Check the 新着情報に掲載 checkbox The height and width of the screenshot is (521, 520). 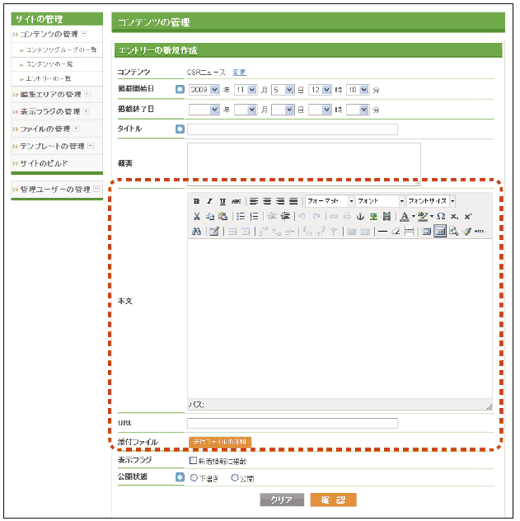(193, 461)
